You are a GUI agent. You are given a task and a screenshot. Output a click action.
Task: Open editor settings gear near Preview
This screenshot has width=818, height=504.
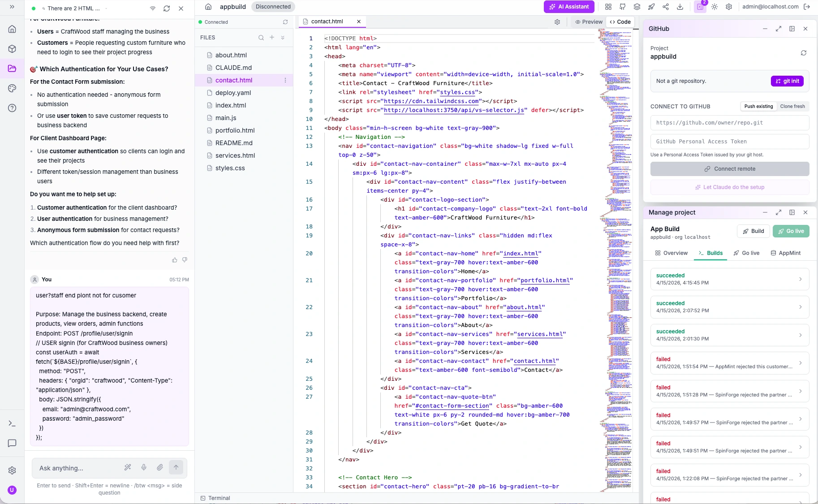(557, 22)
